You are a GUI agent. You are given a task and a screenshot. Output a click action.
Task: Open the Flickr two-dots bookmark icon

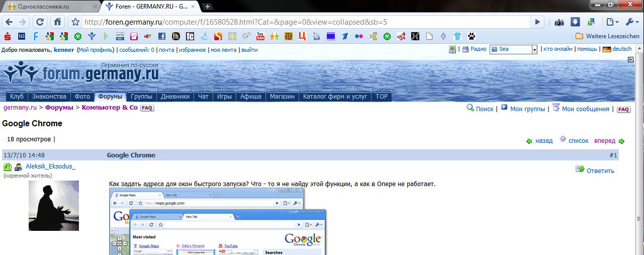click(x=359, y=36)
